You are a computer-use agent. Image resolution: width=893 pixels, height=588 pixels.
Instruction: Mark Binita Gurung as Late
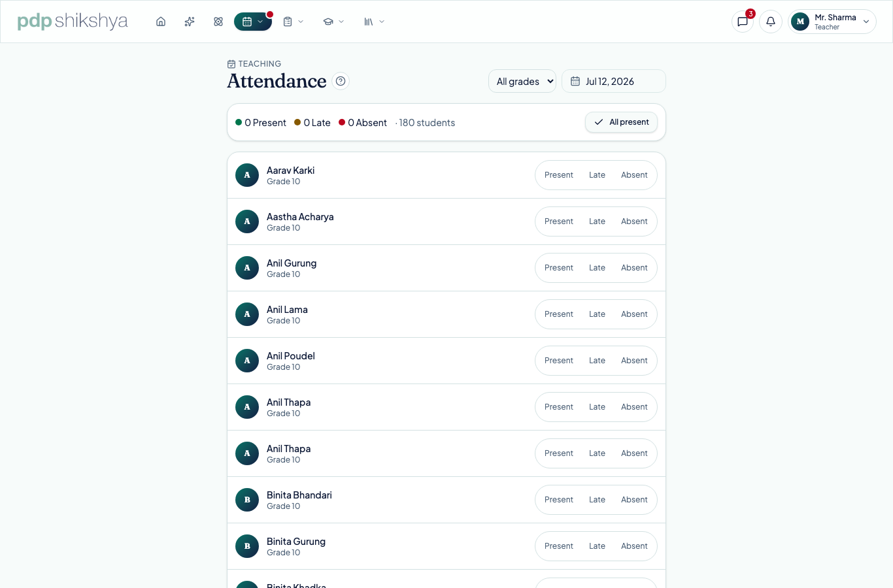(597, 546)
